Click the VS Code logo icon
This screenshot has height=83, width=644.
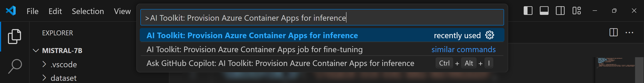coord(11,11)
